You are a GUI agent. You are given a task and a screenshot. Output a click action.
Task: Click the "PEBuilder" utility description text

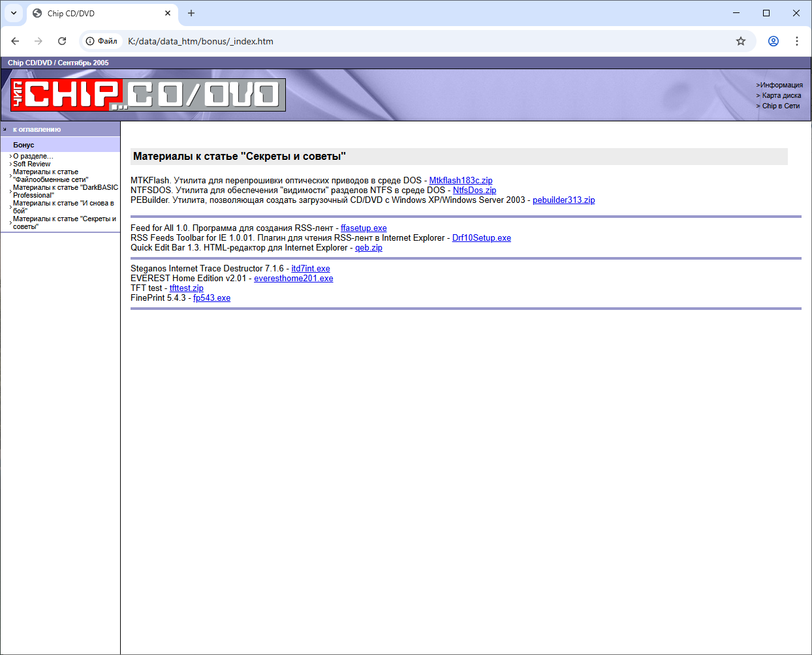pyautogui.click(x=328, y=200)
